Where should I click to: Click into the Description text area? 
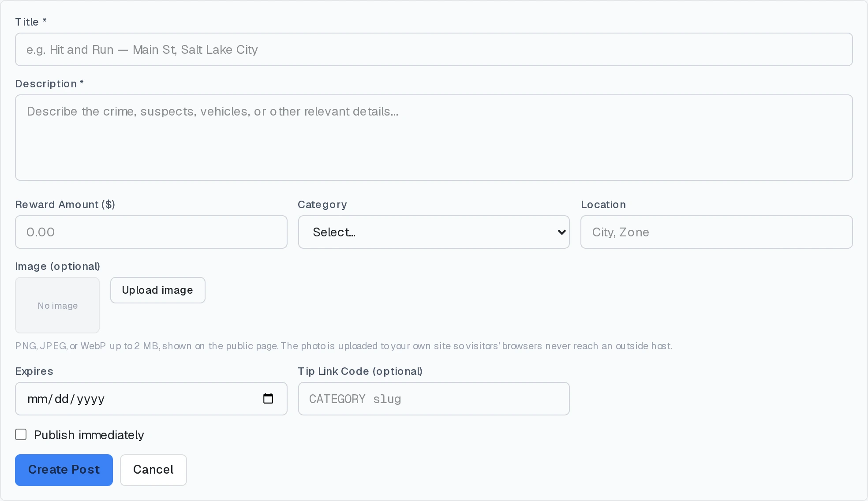(x=434, y=138)
